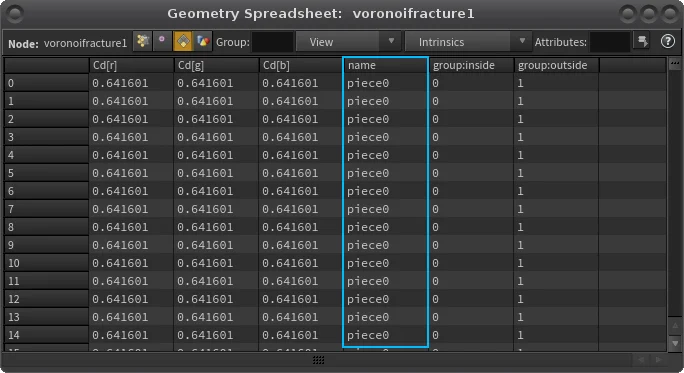The width and height of the screenshot is (684, 373).
Task: Click Cd[g] value in row 9
Action: point(205,245)
